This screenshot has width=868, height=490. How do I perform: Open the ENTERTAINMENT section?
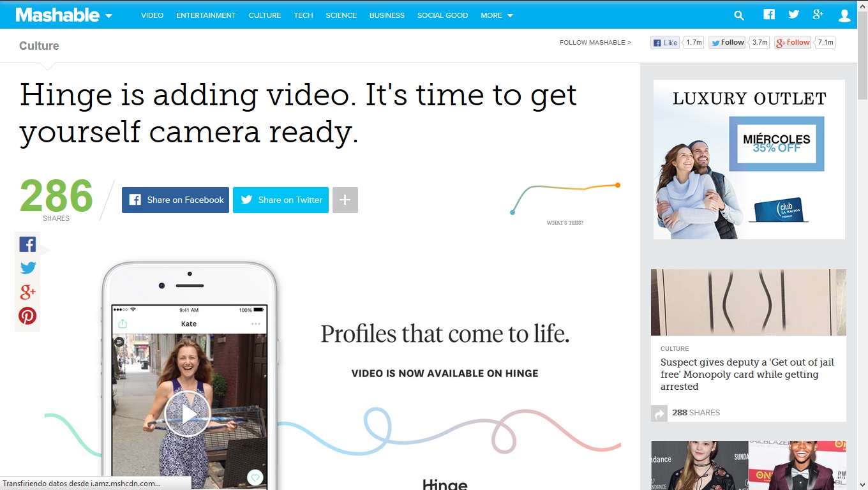[206, 15]
